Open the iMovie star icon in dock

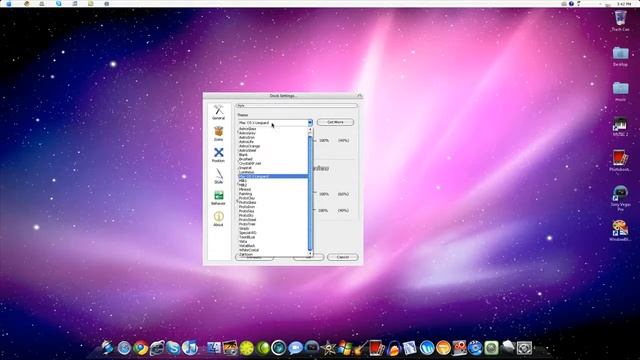click(328, 348)
